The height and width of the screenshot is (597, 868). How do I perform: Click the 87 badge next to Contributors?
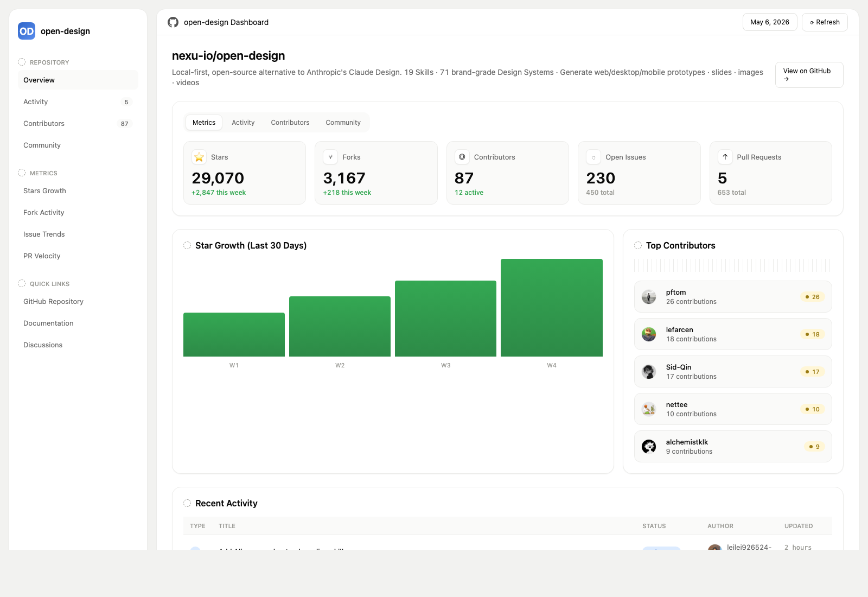[x=125, y=124]
